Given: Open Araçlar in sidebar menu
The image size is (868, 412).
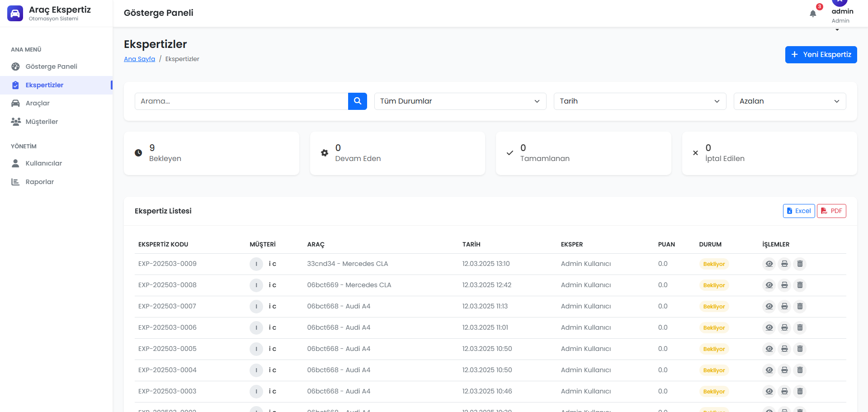Looking at the screenshot, I should (56, 104).
